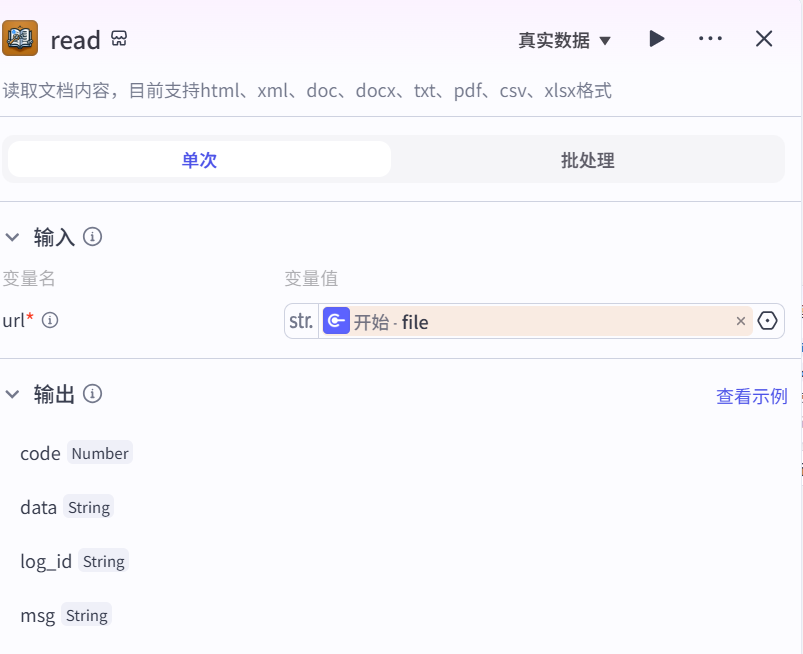This screenshot has width=803, height=654.
Task: Collapse the 输出 section
Action: coord(13,394)
